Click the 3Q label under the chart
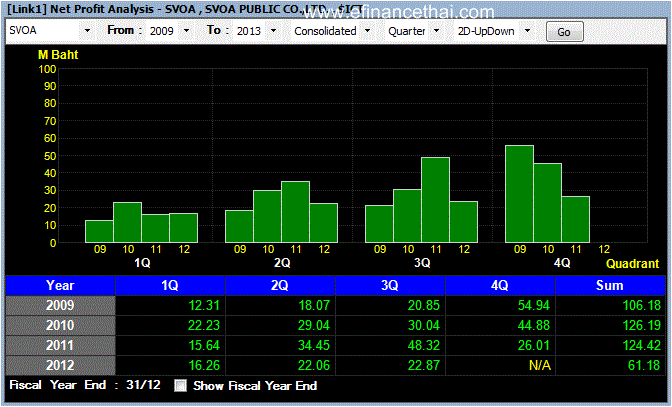Screen dimensions: 672x407 point(422,263)
